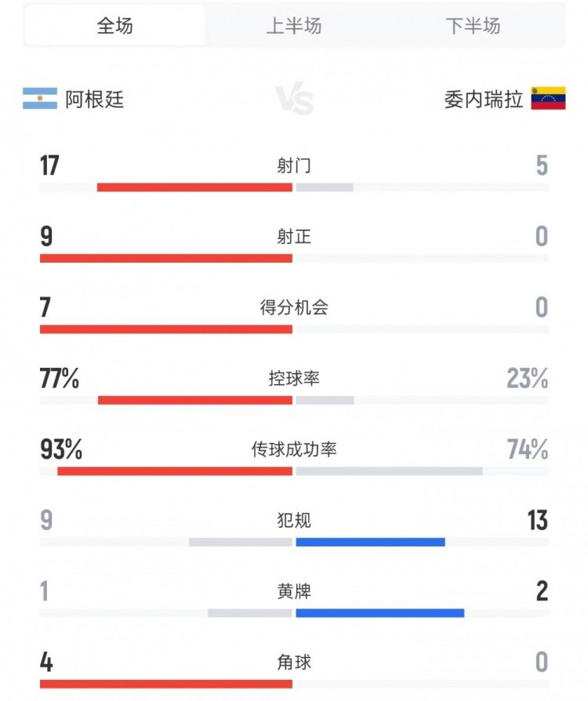588x701 pixels.
Task: Switch to the 上半场 first-half tab
Action: (x=294, y=25)
